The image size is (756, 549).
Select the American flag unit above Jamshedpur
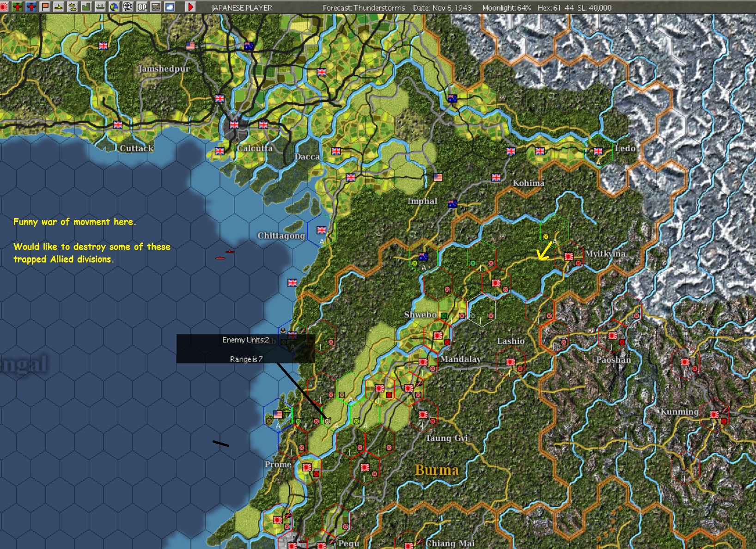(x=190, y=46)
